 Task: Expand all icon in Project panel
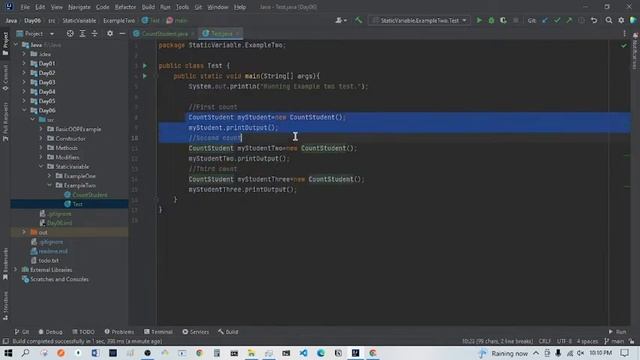pyautogui.click(x=82, y=33)
